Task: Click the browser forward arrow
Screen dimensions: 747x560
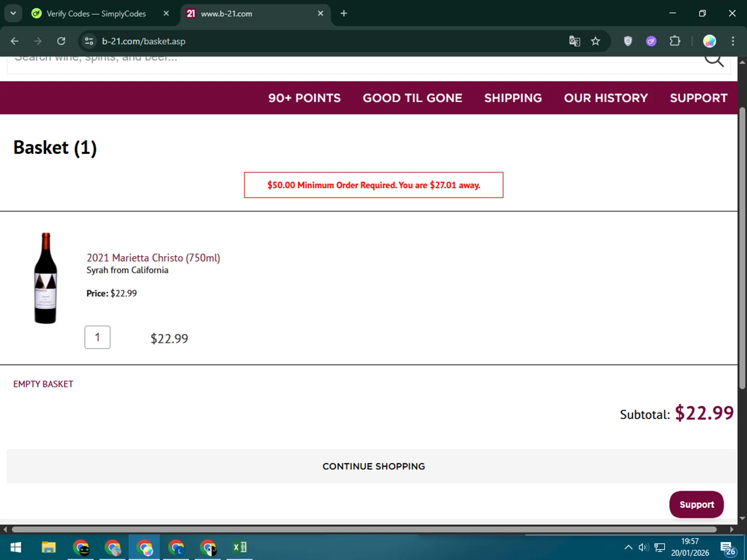Action: pyautogui.click(x=38, y=41)
